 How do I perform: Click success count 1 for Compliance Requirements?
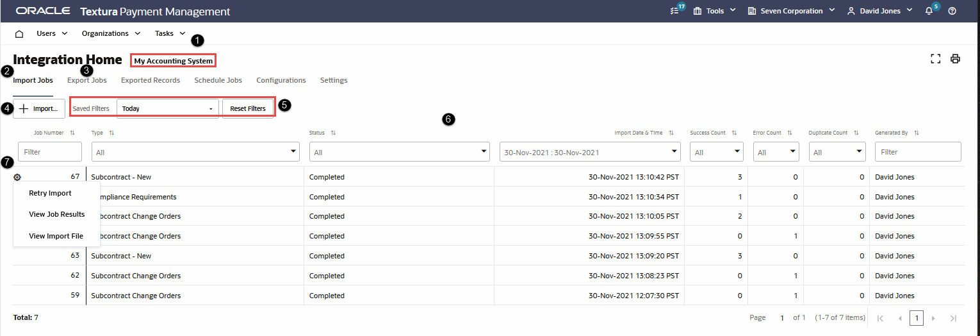740,197
